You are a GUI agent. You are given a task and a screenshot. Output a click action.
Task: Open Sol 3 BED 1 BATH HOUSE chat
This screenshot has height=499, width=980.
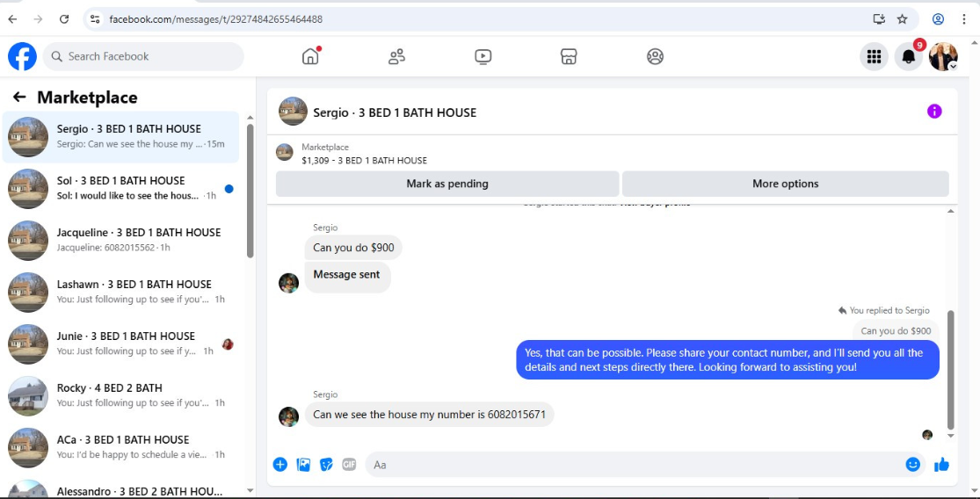(x=120, y=189)
